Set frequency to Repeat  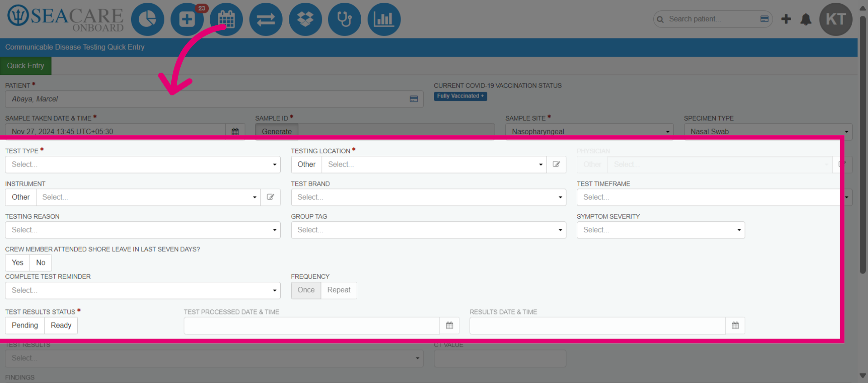(339, 290)
